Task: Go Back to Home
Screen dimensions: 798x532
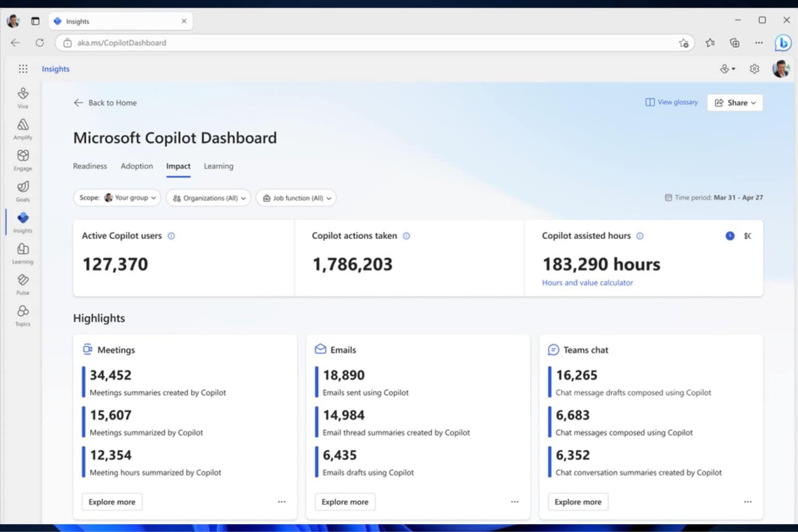Action: click(x=105, y=103)
